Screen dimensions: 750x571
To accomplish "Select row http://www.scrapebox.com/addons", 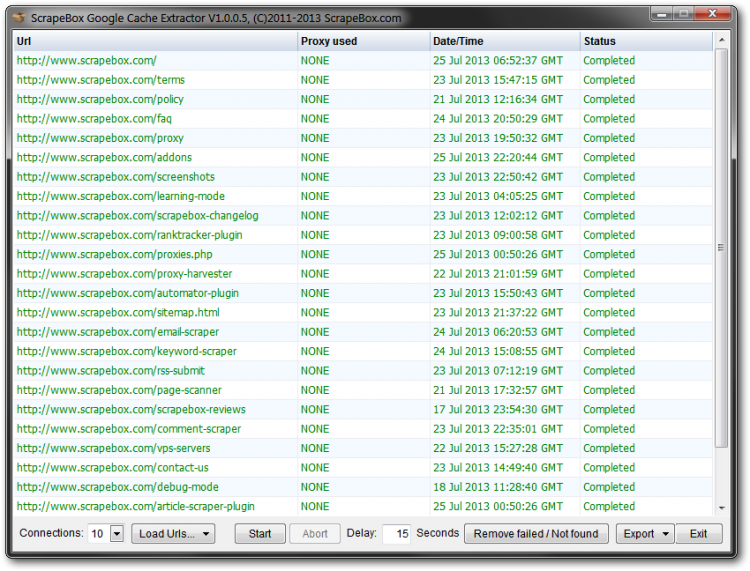I will pyautogui.click(x=363, y=157).
